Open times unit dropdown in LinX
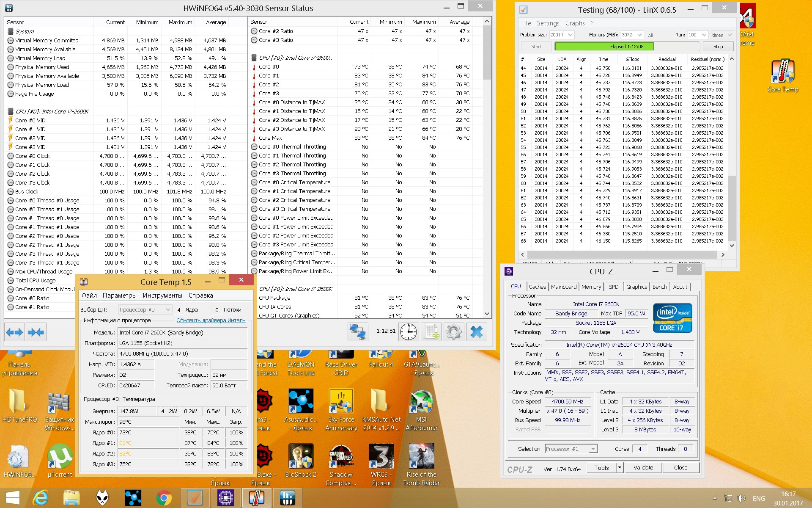Screen dimensions: 812x508 tap(722, 35)
